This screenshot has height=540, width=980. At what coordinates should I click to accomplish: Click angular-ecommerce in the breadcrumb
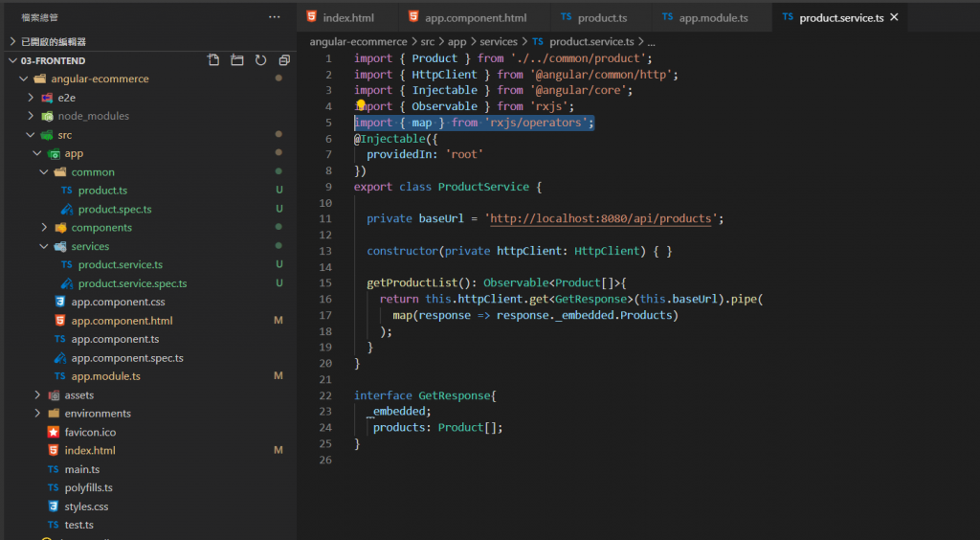358,42
